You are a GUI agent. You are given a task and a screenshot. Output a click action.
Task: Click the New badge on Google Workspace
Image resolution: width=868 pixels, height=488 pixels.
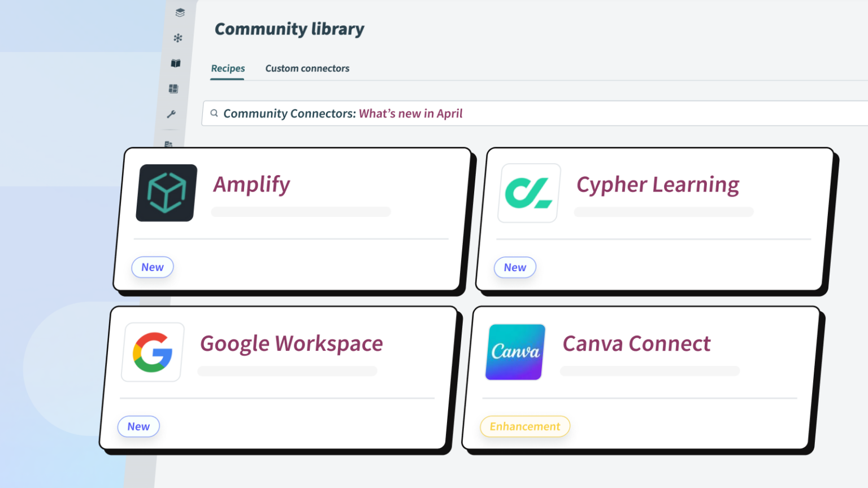click(138, 426)
